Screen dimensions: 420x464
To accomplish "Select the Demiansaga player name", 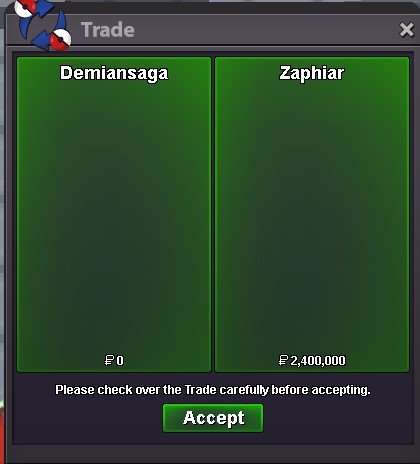I will (114, 73).
